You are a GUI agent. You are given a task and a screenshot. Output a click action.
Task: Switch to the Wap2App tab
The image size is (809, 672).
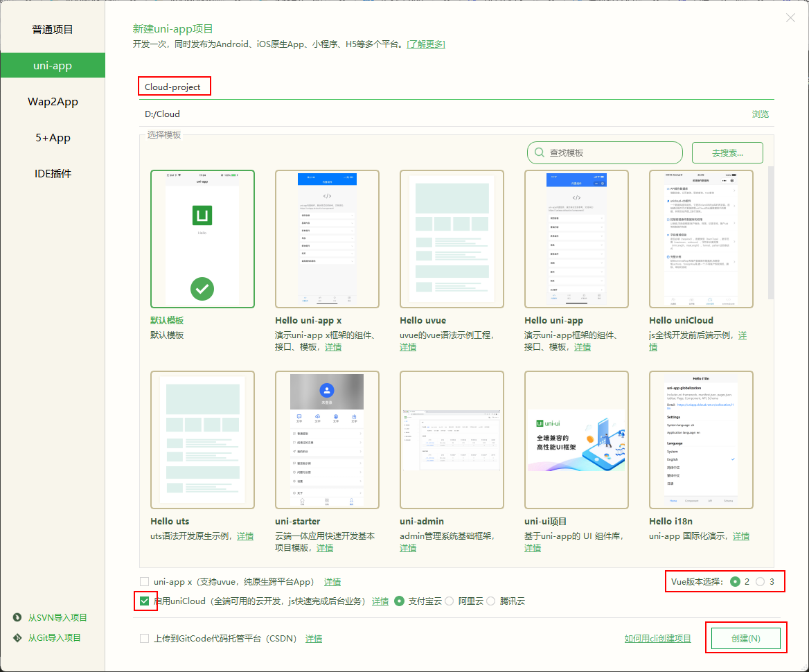[53, 102]
